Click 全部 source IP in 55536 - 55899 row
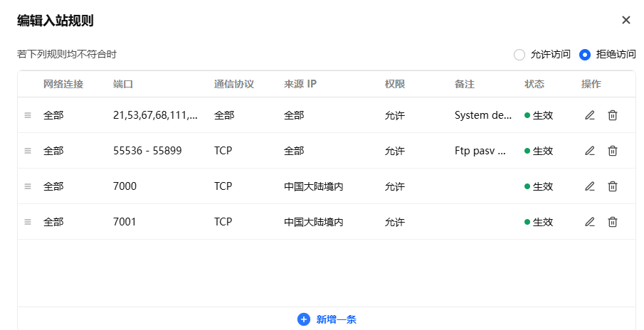644x330 pixels. pos(294,151)
